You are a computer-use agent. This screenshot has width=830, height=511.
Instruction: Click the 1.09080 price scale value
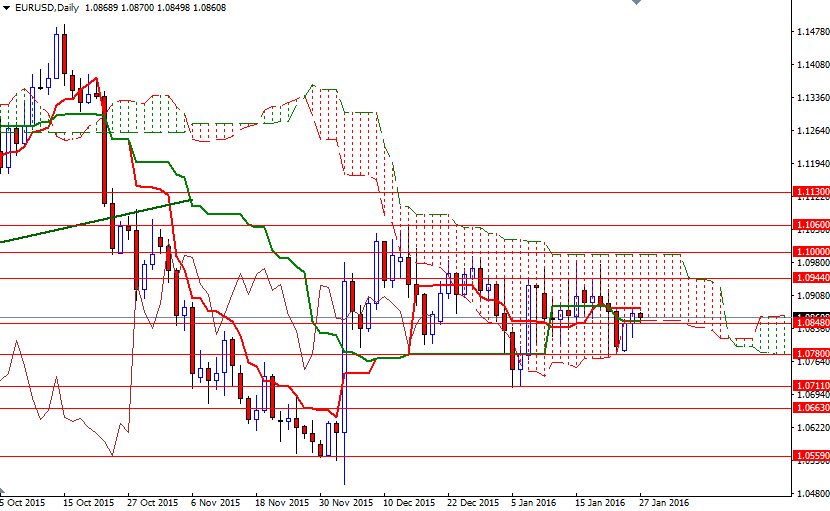813,295
